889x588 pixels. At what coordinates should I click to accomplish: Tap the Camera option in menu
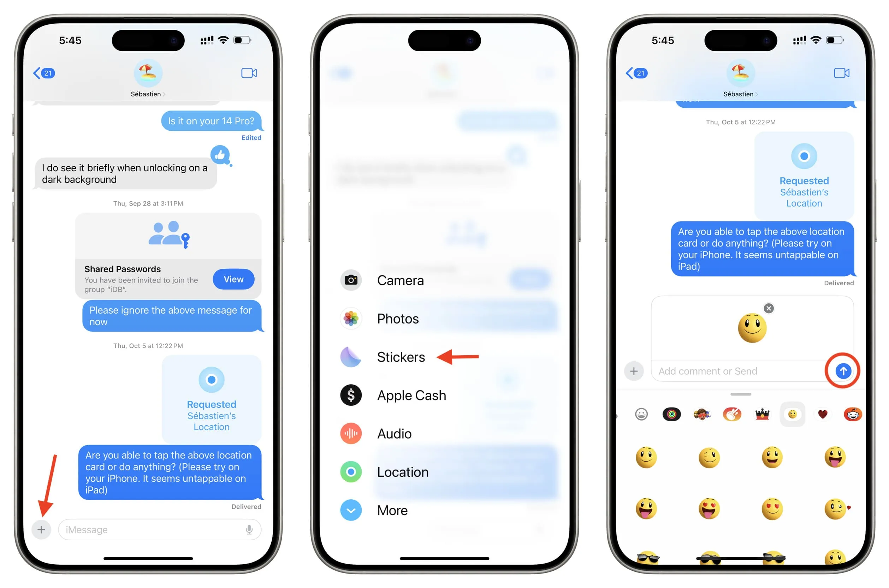point(400,280)
